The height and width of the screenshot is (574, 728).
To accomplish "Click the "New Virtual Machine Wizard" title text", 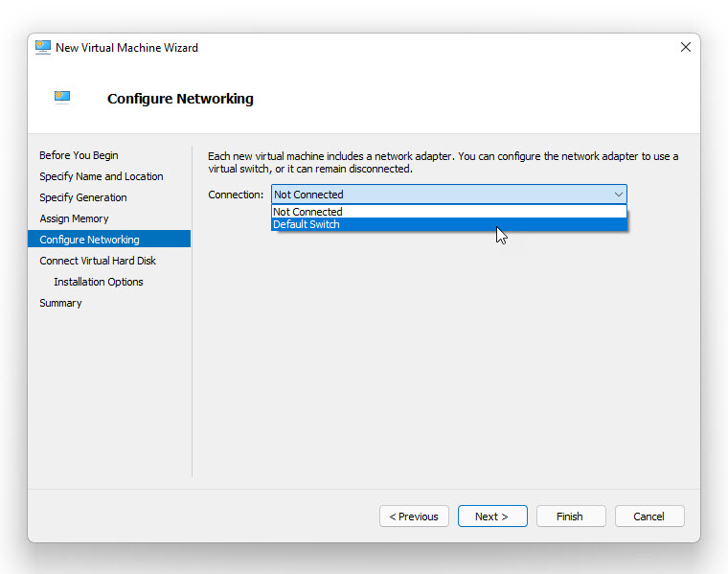I will pos(126,48).
